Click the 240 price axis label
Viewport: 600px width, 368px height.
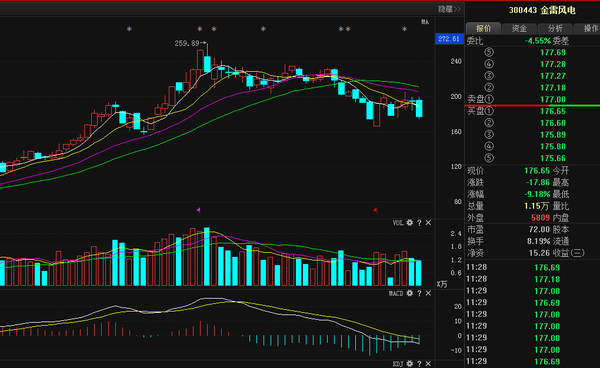[x=456, y=61]
